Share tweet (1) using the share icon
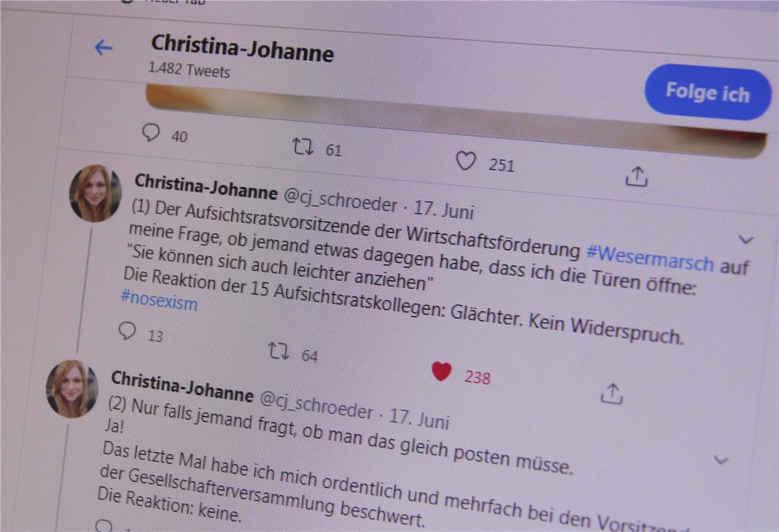Image resolution: width=779 pixels, height=532 pixels. 612,393
